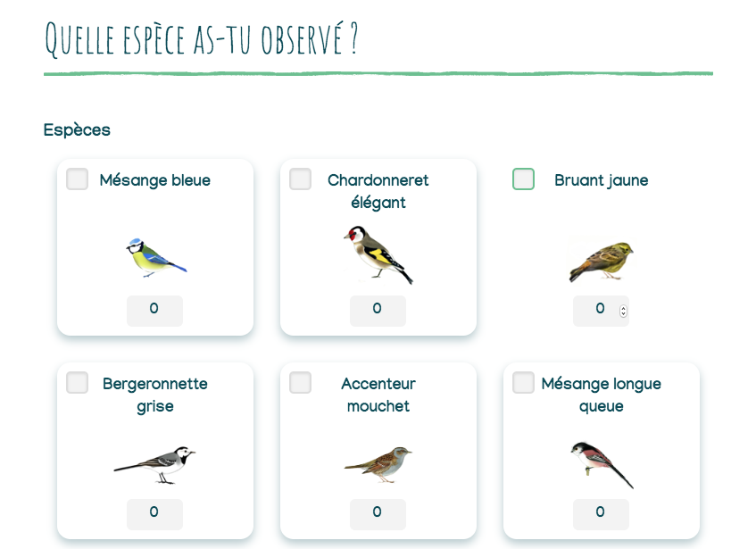
Task: Focus the Bergeronnette grise count field
Action: (x=154, y=513)
